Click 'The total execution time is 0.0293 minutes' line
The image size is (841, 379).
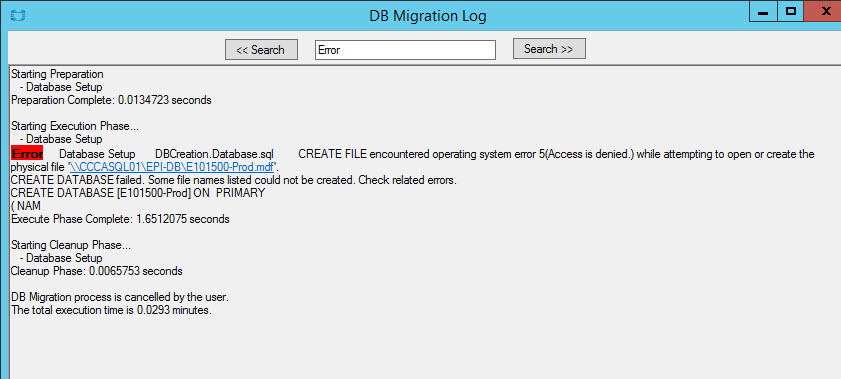coord(112,310)
